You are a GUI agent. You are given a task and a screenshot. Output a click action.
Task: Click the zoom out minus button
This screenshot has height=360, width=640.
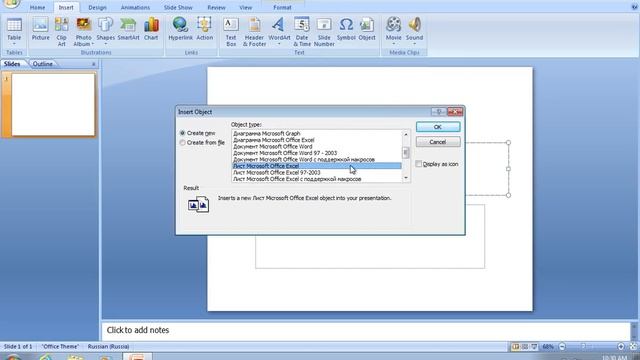pyautogui.click(x=562, y=347)
